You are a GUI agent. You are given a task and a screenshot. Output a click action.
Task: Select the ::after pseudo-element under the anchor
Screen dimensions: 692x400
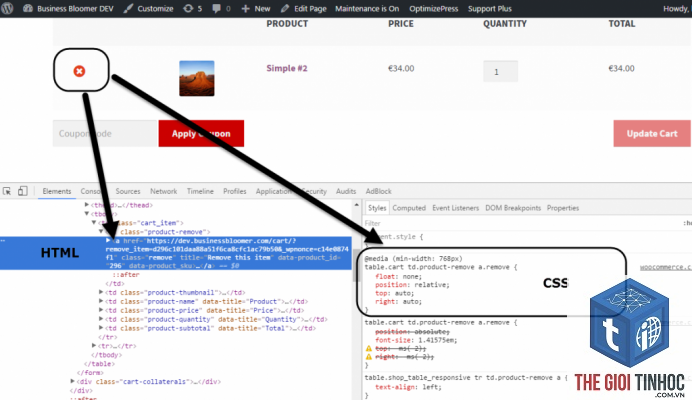(x=126, y=275)
